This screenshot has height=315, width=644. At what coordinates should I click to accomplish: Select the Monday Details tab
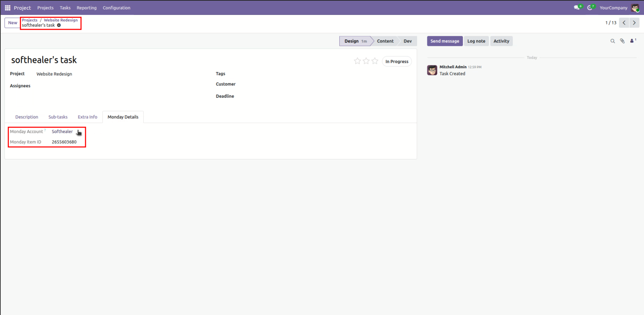coord(123,117)
